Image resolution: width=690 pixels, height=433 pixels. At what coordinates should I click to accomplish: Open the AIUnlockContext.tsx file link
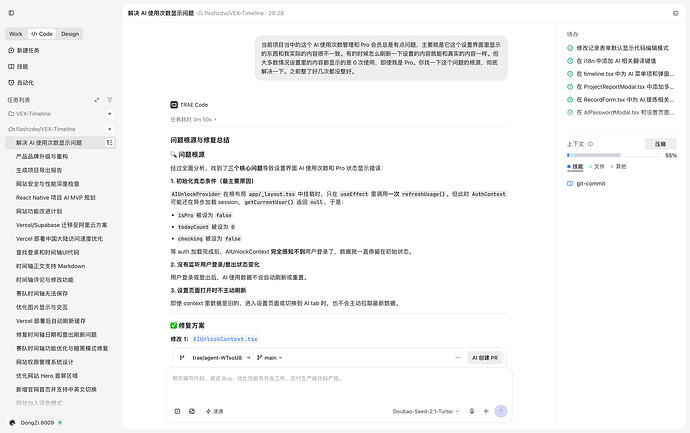[x=225, y=339]
